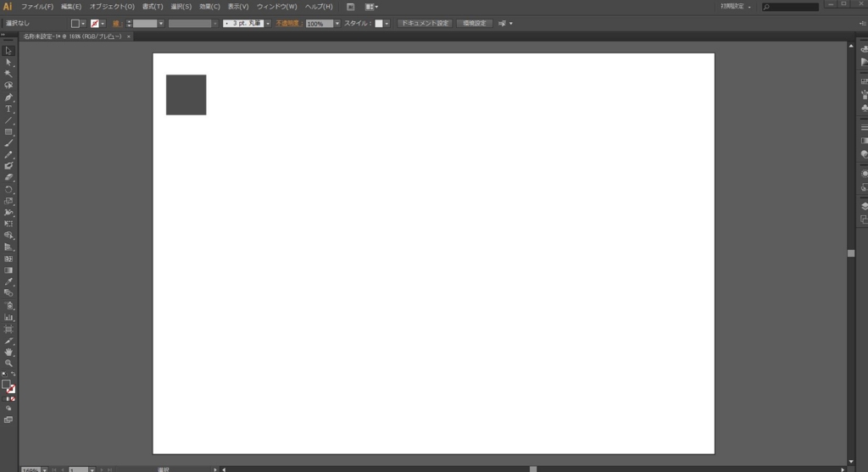This screenshot has width=868, height=472.
Task: Open the stroke weight dropdown
Action: pos(160,24)
